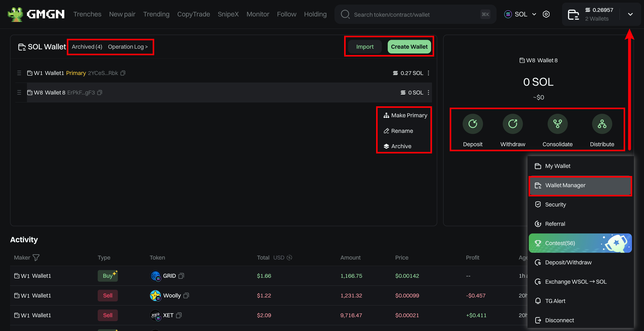Copy GRID token contract address
644x331 pixels.
[181, 276]
